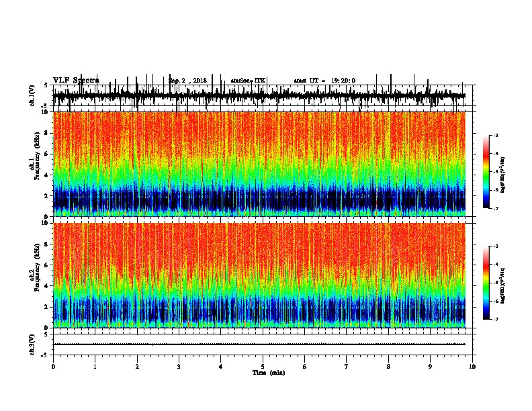Click the "4" kHz tick of ch.2 spectrogram
The image size is (532, 411).
point(46,286)
